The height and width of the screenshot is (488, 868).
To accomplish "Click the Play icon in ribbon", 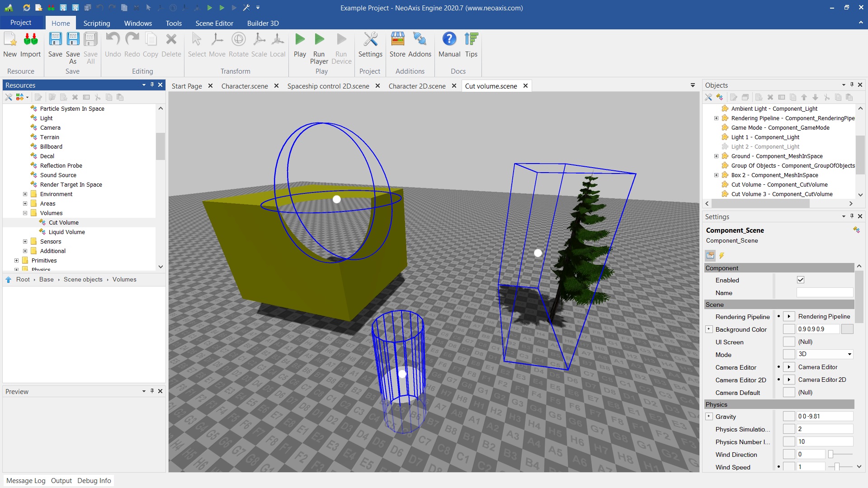I will click(300, 40).
